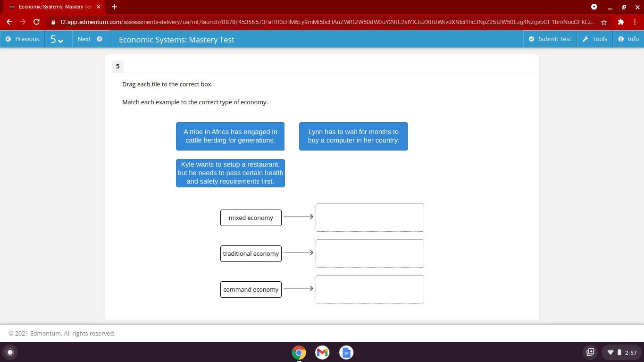Open Gmail from the shelf
This screenshot has height=362, width=644.
[322, 353]
